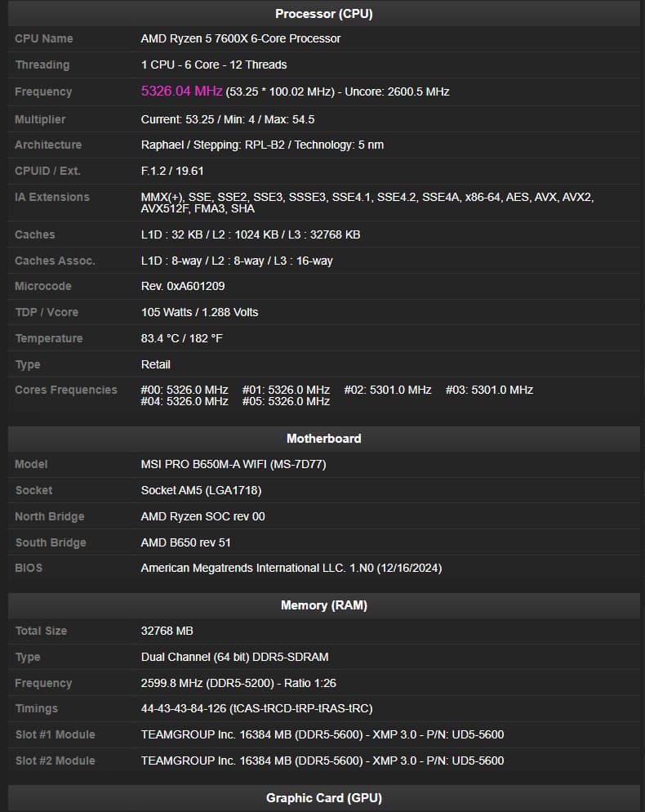
Task: Click core #04: 5326.0 MHz entry
Action: pyautogui.click(x=185, y=401)
